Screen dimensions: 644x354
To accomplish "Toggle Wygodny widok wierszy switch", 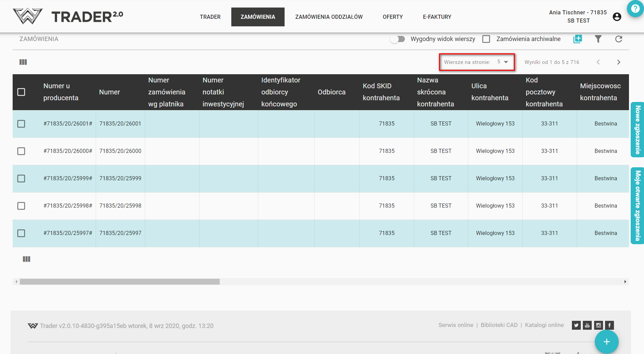I will click(x=398, y=39).
